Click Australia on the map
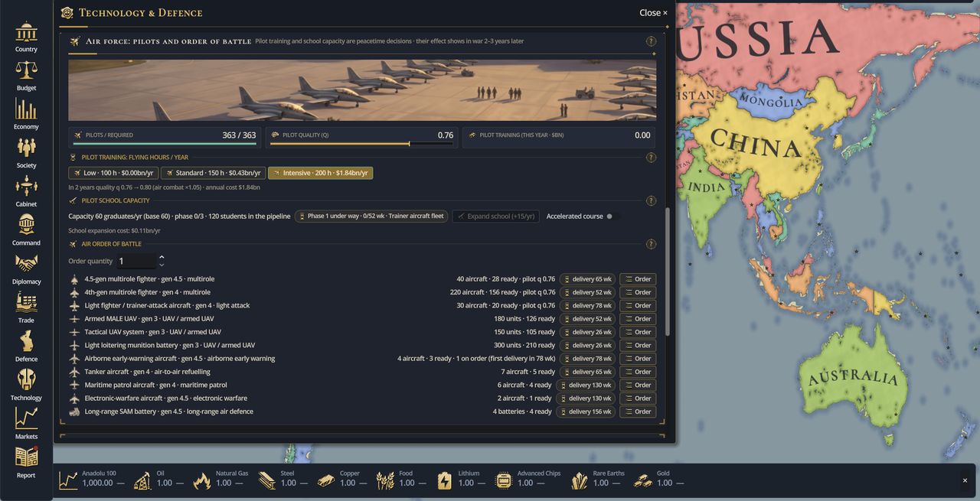980x501 pixels. point(853,377)
